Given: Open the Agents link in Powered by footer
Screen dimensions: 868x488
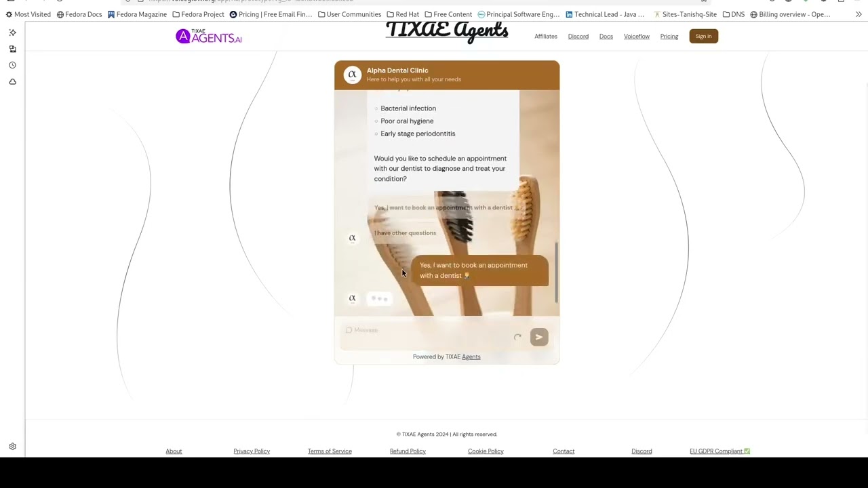Looking at the screenshot, I should tap(471, 357).
